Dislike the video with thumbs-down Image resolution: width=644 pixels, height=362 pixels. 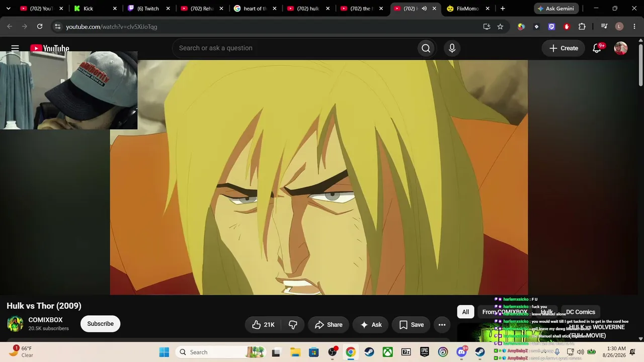coord(293,325)
